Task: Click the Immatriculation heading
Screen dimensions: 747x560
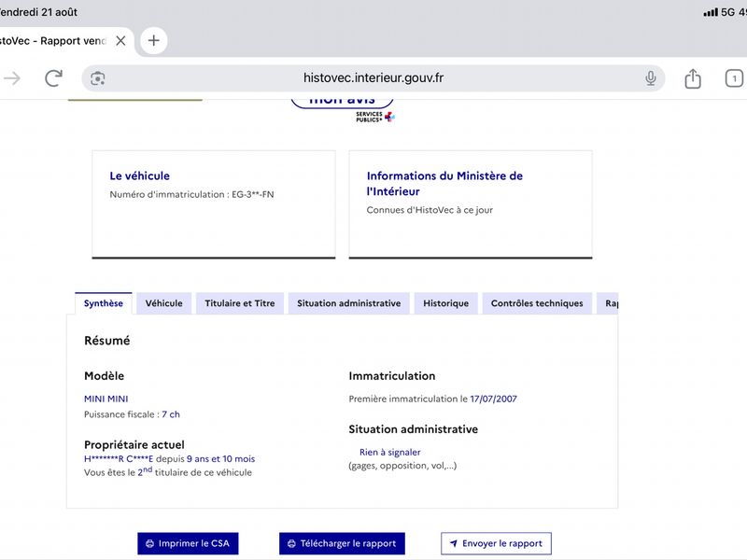Action: (391, 376)
